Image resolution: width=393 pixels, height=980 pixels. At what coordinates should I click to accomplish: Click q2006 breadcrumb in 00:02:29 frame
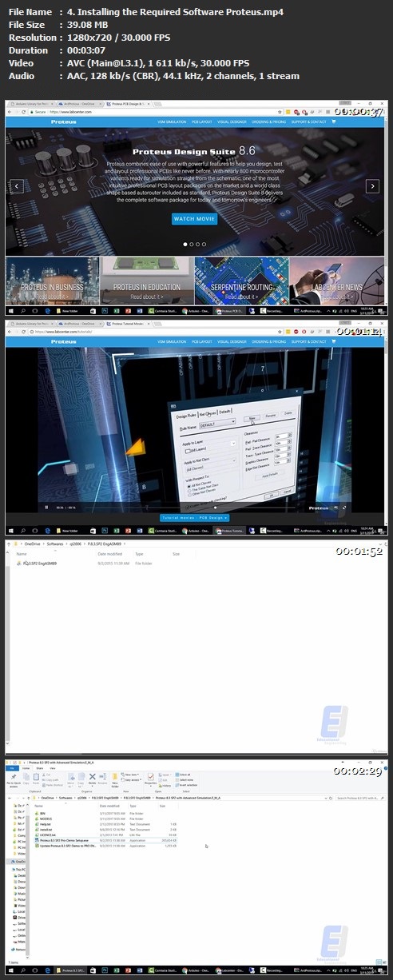pos(81,797)
